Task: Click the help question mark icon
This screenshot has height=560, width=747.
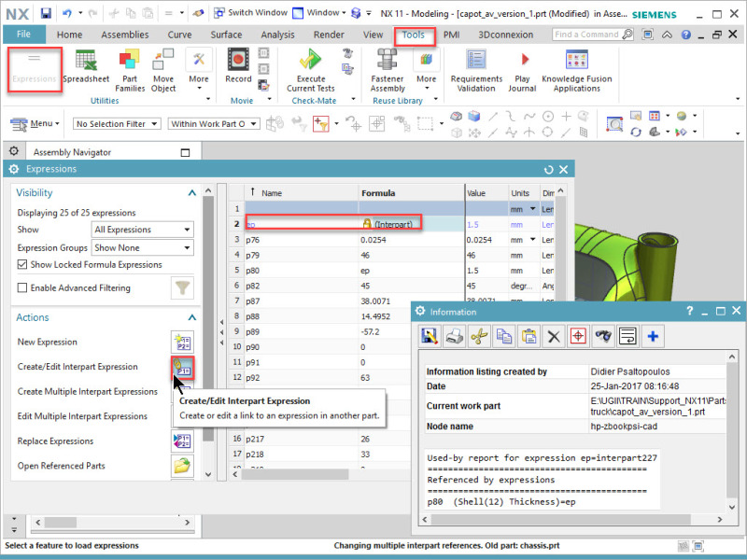Action: [686, 35]
